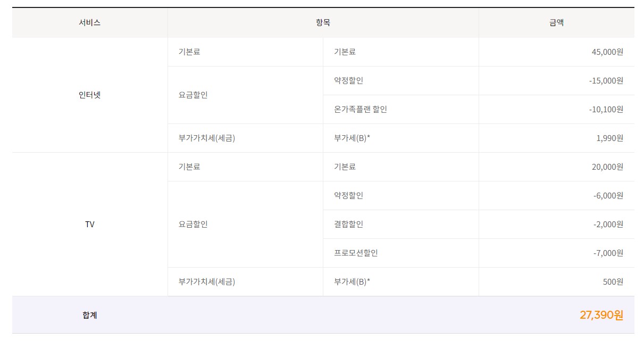Click the 항목 column header
The width and height of the screenshot is (644, 348).
(323, 23)
